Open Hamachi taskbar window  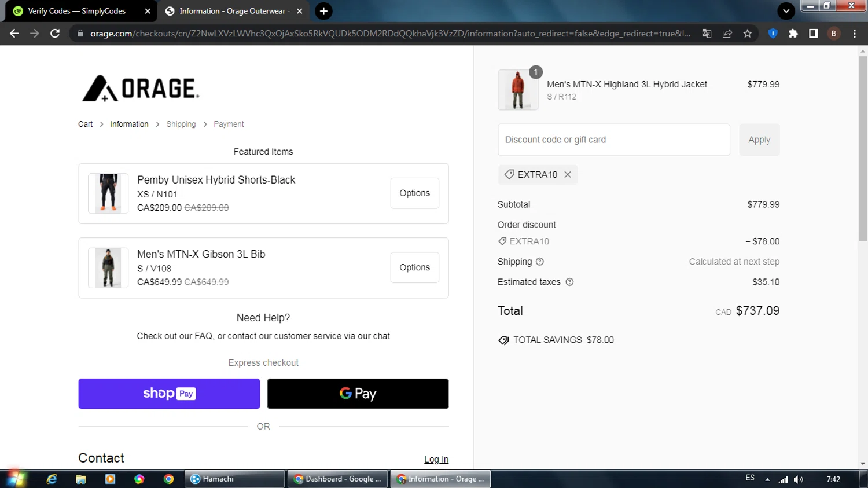pos(235,479)
